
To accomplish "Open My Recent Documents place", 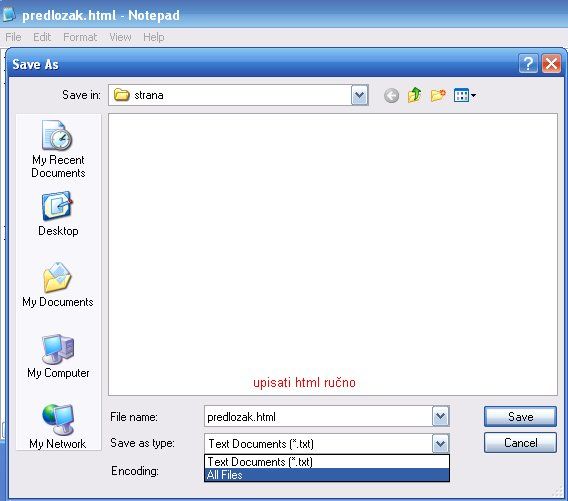I will (58, 149).
